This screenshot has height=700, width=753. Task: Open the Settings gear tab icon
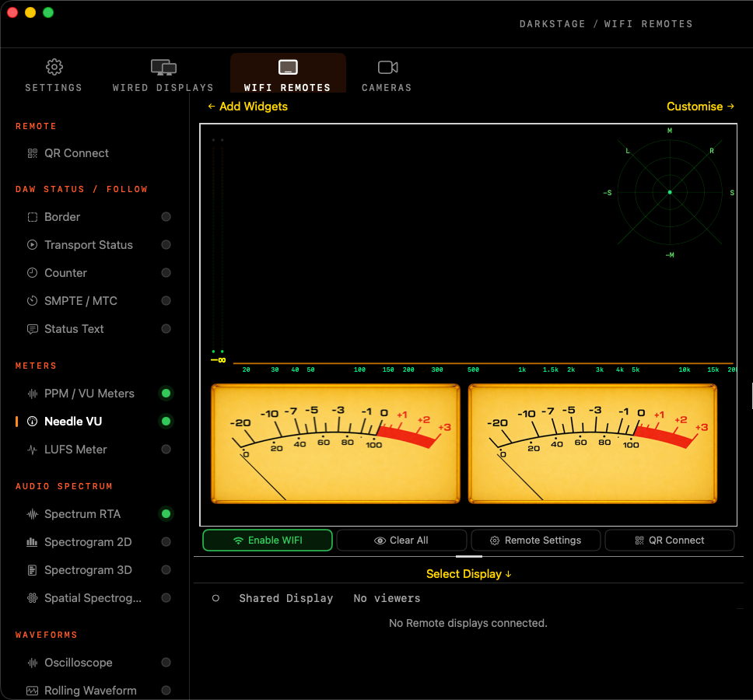coord(54,67)
